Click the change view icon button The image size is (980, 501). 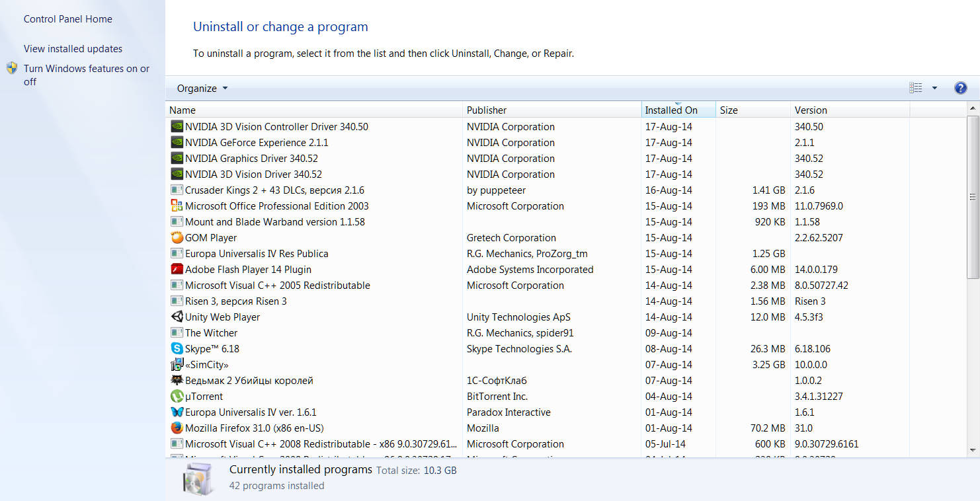click(916, 88)
